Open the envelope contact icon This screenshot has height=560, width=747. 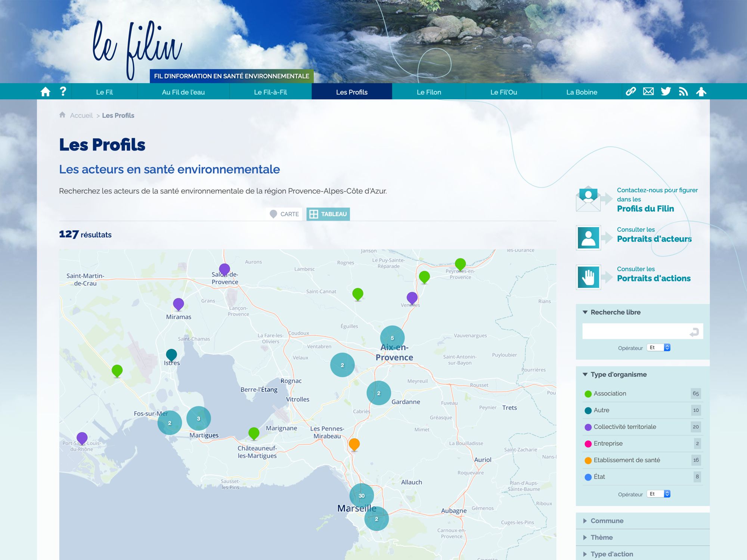(648, 91)
